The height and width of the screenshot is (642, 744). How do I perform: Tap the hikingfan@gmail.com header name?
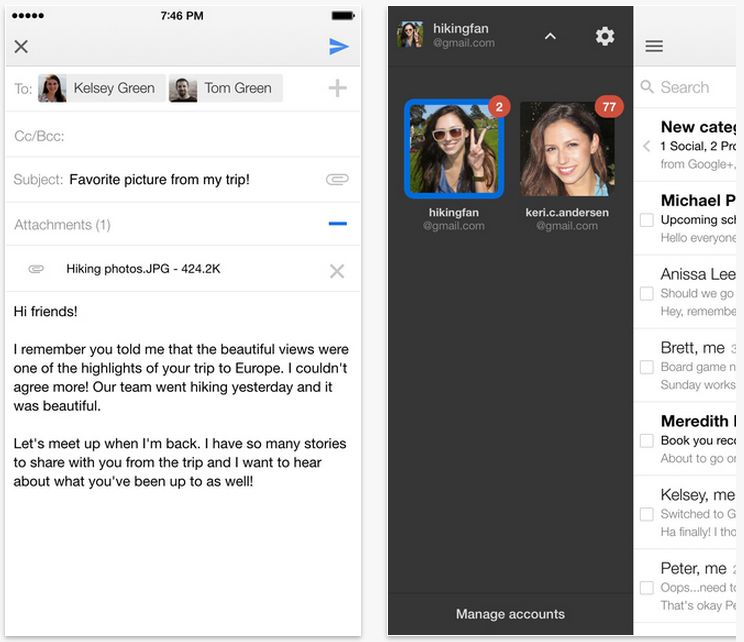[x=464, y=35]
